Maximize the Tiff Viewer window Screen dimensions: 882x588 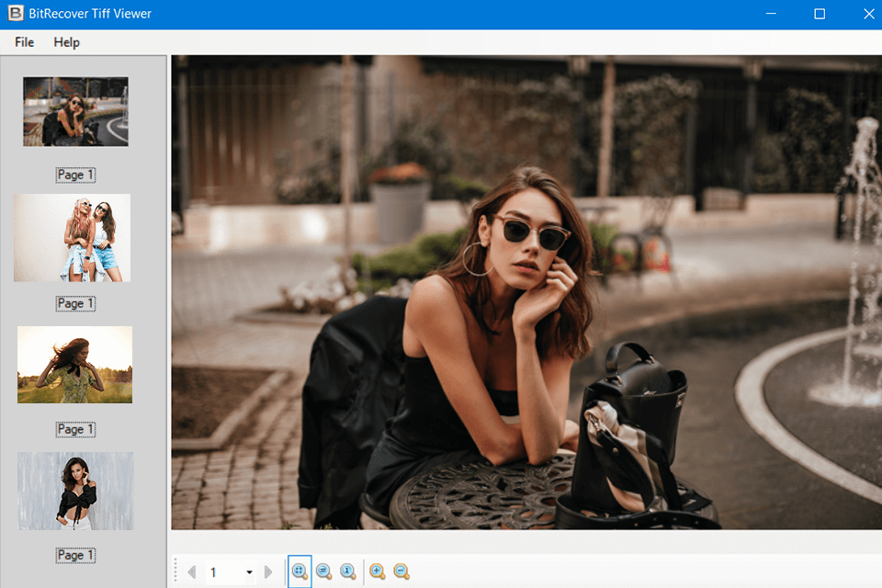coord(820,14)
